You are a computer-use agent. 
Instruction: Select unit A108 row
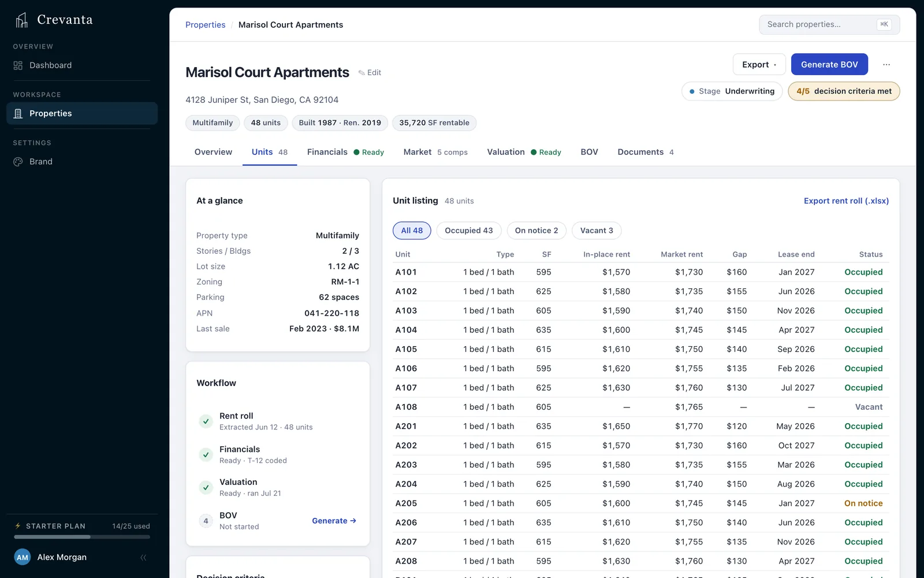tap(641, 407)
